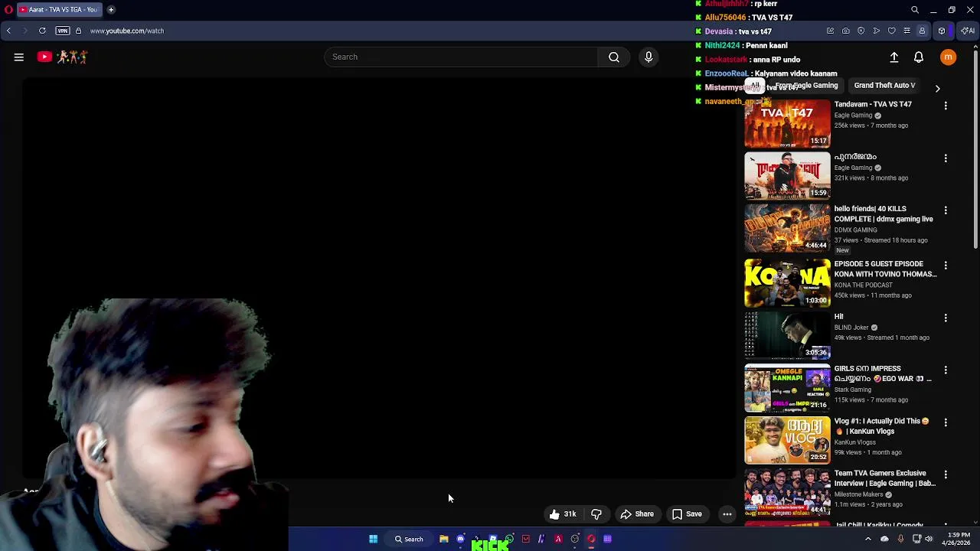Viewport: 980px width, 551px height.
Task: Save the video to a playlist
Action: pyautogui.click(x=687, y=514)
